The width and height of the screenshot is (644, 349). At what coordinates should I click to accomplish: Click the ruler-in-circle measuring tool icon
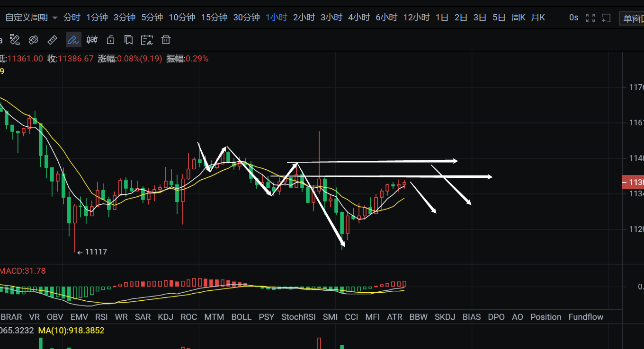point(33,40)
